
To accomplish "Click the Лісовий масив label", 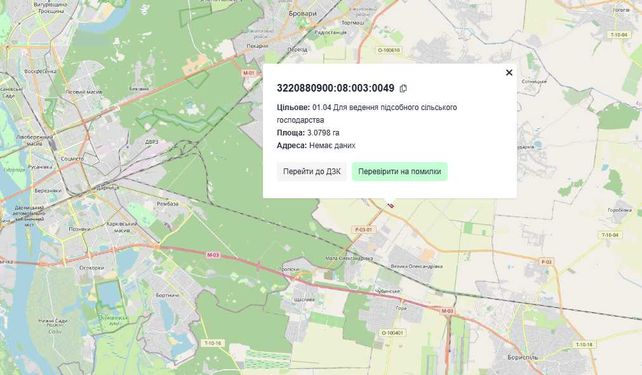I will coord(84,93).
